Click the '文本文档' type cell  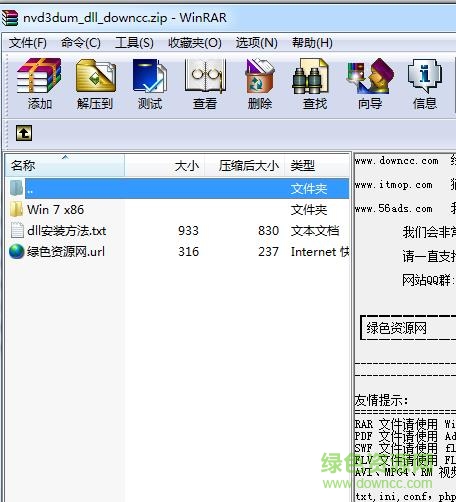coord(315,231)
